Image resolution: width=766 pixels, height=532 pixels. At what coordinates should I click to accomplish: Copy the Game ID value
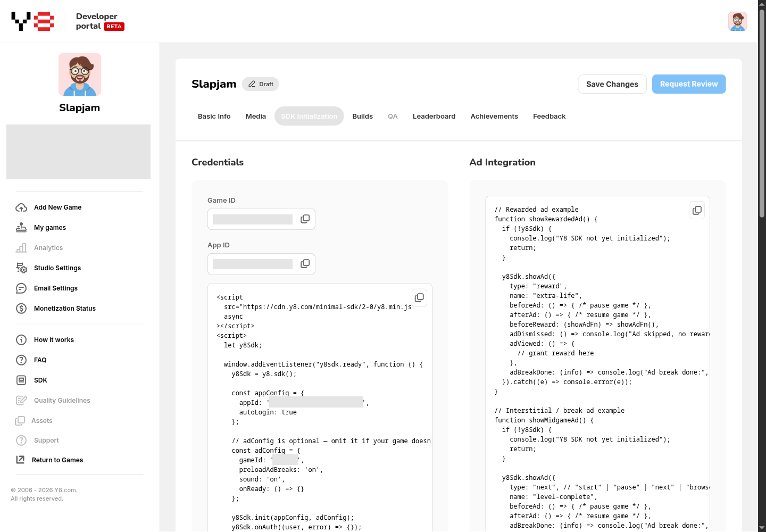[x=305, y=219]
